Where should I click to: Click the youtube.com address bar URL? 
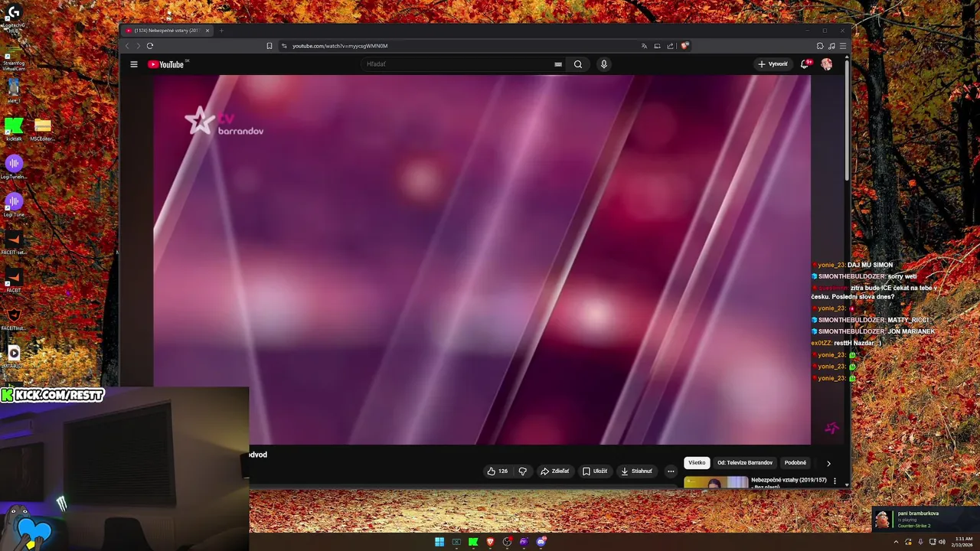(340, 46)
